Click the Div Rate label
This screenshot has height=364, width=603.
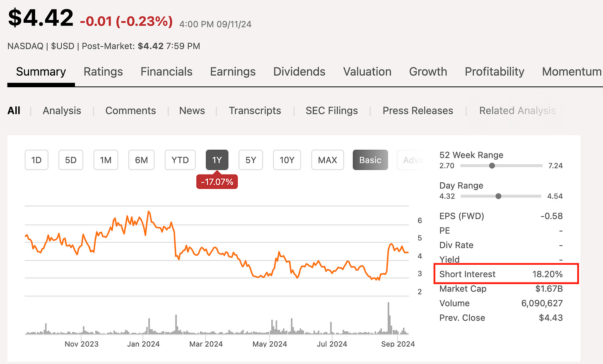click(456, 245)
